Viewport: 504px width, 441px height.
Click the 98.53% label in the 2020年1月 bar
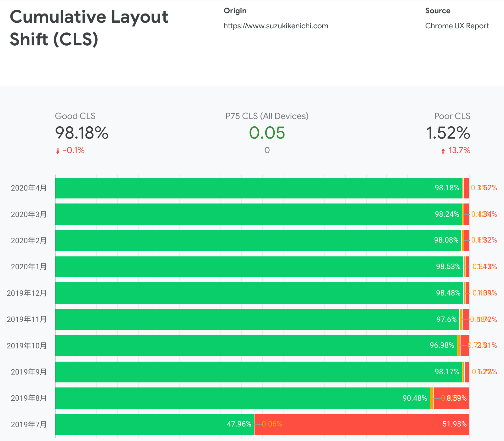pyautogui.click(x=448, y=267)
